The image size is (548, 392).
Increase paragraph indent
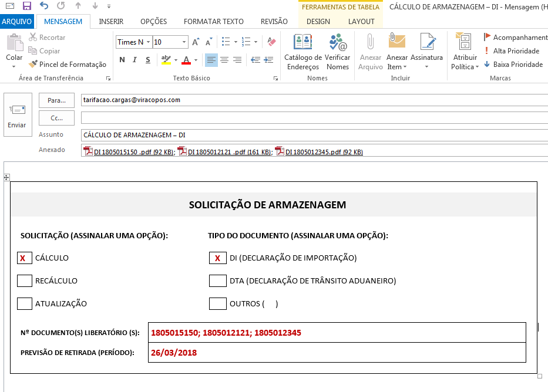click(268, 60)
